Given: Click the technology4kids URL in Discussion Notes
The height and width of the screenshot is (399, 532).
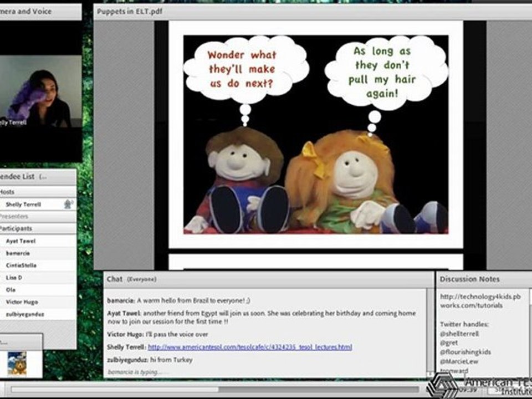Looking at the screenshot, I should pyautogui.click(x=480, y=300).
